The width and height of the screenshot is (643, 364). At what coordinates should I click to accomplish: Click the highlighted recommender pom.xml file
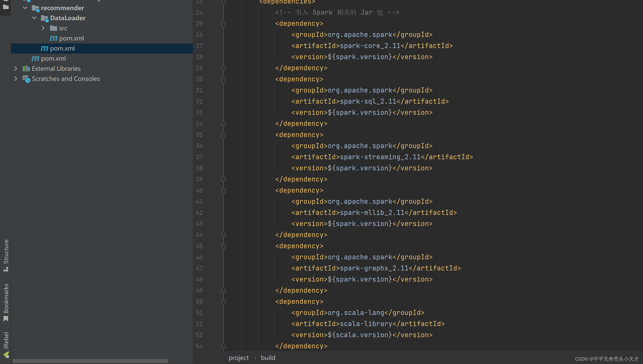(62, 48)
